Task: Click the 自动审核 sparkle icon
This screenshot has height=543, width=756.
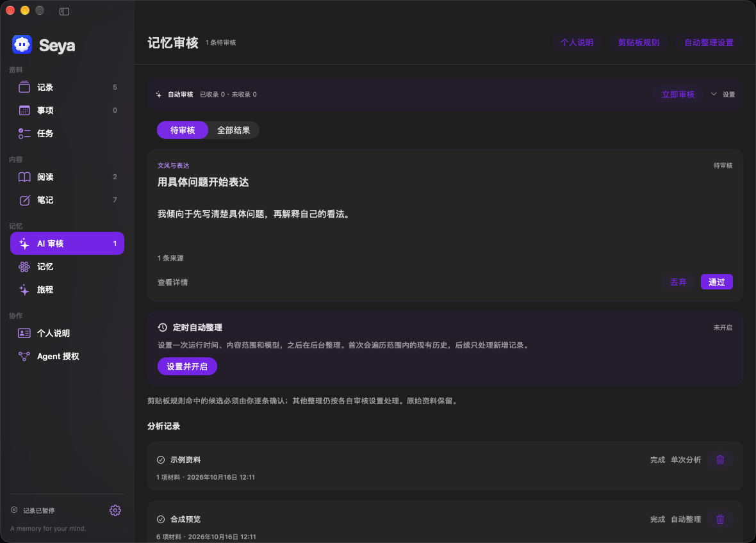Action: [x=159, y=94]
